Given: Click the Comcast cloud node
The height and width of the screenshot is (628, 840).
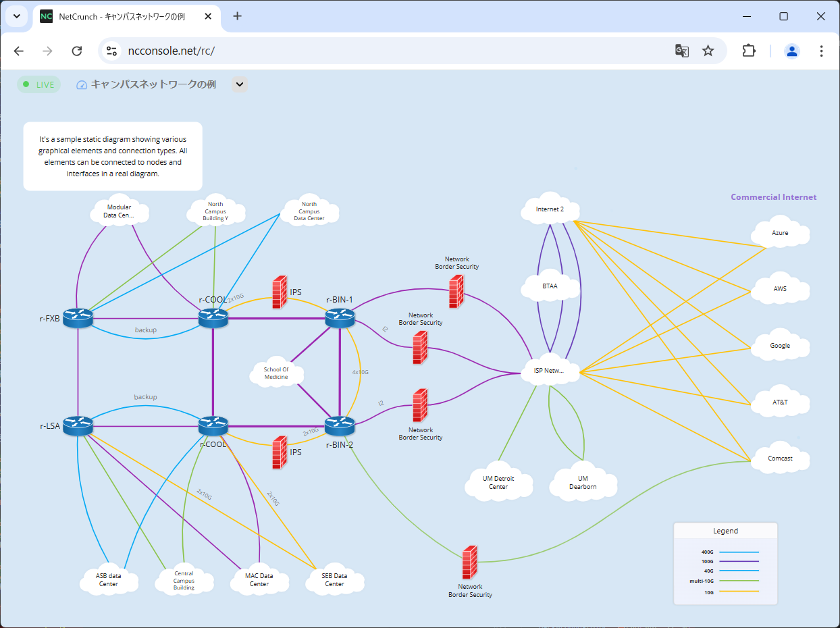Looking at the screenshot, I should pos(780,459).
